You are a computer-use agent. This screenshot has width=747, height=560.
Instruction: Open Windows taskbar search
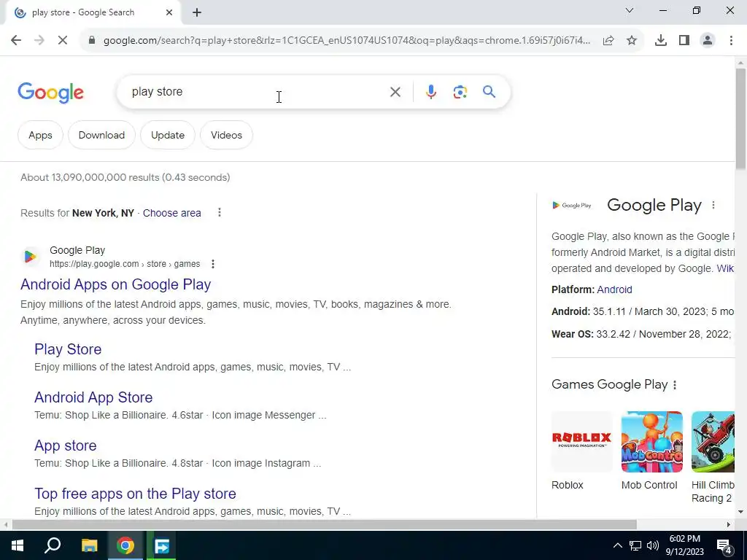pos(53,545)
